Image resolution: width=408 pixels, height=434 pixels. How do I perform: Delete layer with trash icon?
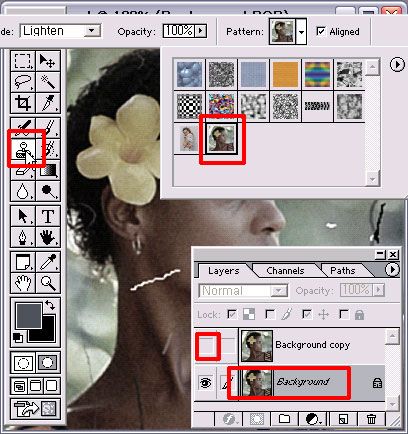(371, 419)
